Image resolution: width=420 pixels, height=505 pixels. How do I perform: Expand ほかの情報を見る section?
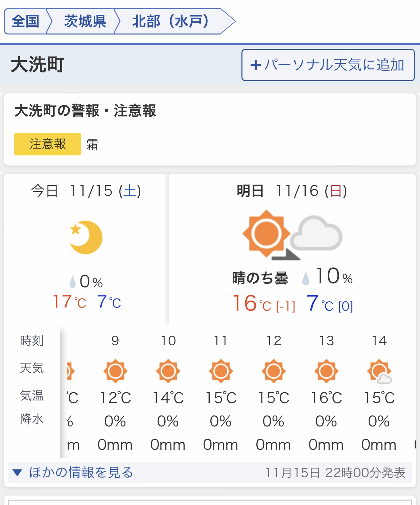[81, 473]
